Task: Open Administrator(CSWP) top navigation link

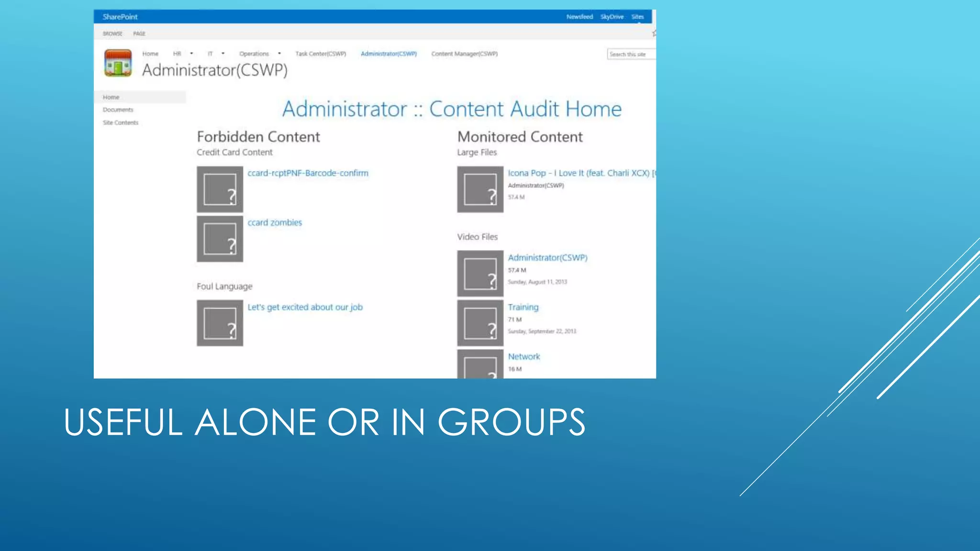Action: 389,54
